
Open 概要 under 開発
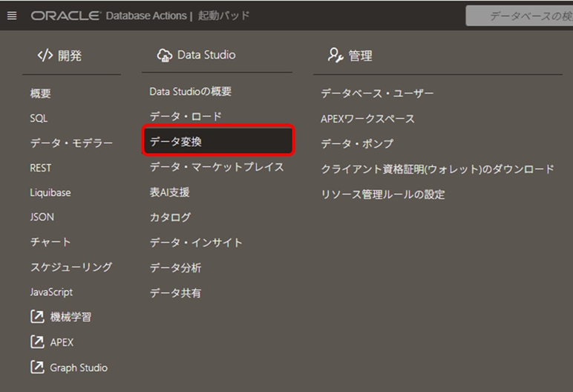pos(41,94)
